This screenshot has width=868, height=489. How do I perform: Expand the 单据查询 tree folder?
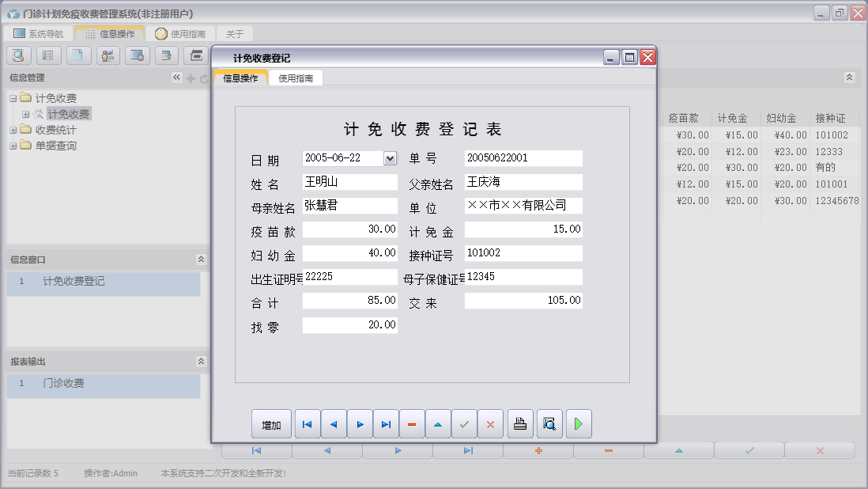(x=13, y=146)
